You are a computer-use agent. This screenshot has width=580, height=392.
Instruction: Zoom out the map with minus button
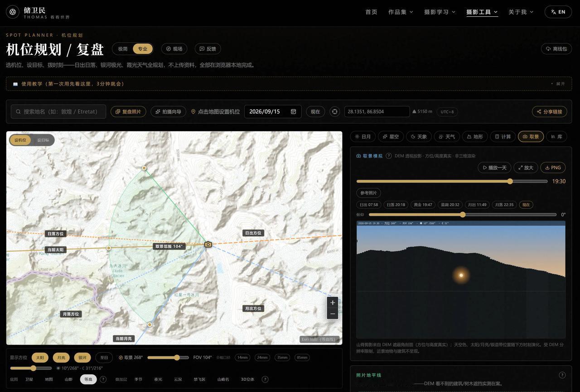(x=333, y=314)
